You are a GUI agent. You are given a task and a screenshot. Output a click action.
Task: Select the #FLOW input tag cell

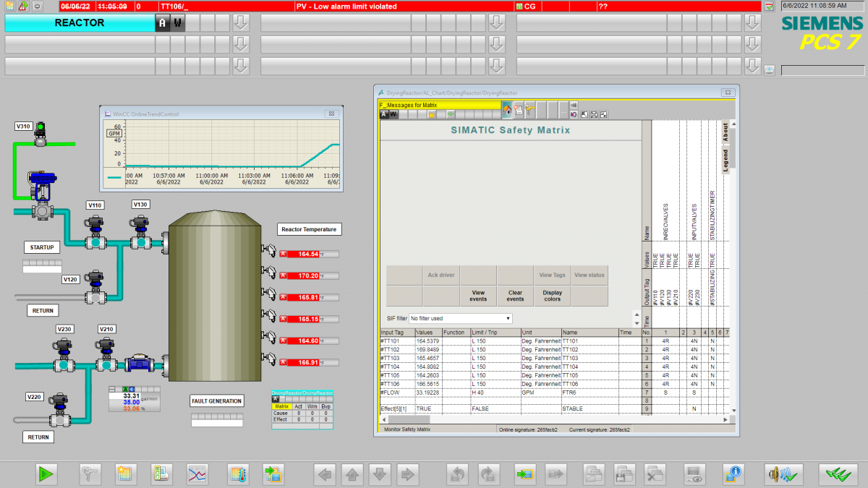coord(397,393)
